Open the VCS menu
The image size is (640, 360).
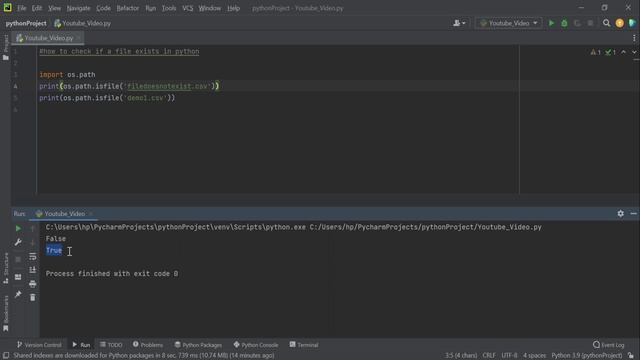187,8
